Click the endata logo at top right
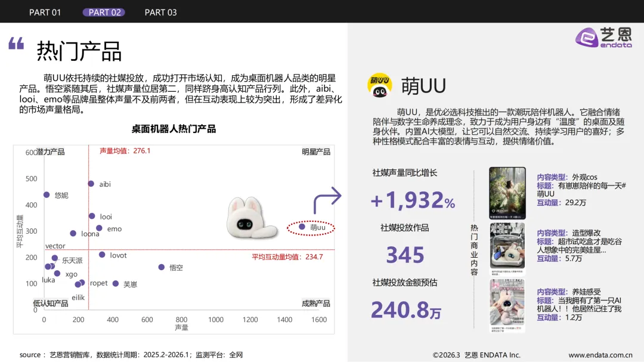 point(603,38)
